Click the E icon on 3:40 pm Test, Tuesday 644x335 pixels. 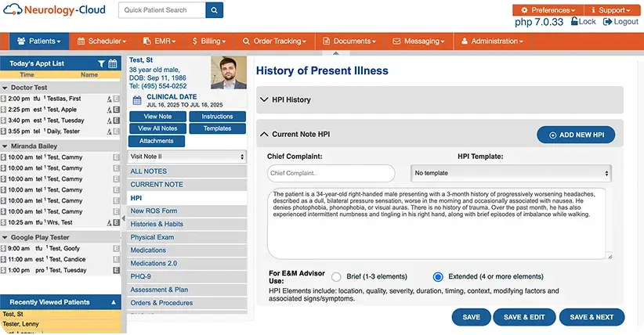point(116,121)
